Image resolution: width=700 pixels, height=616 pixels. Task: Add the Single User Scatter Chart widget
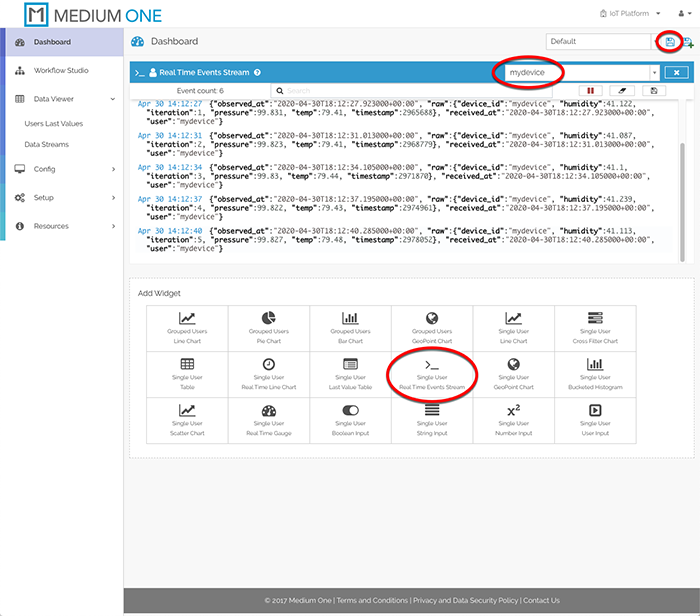[187, 418]
